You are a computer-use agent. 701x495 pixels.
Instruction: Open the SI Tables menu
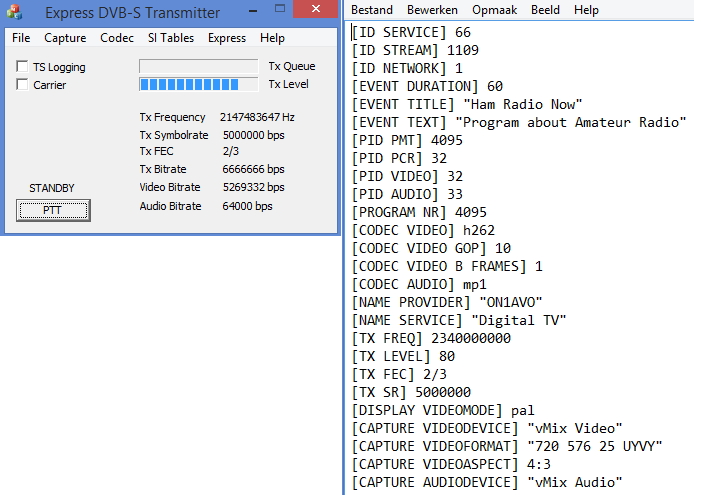click(x=170, y=38)
